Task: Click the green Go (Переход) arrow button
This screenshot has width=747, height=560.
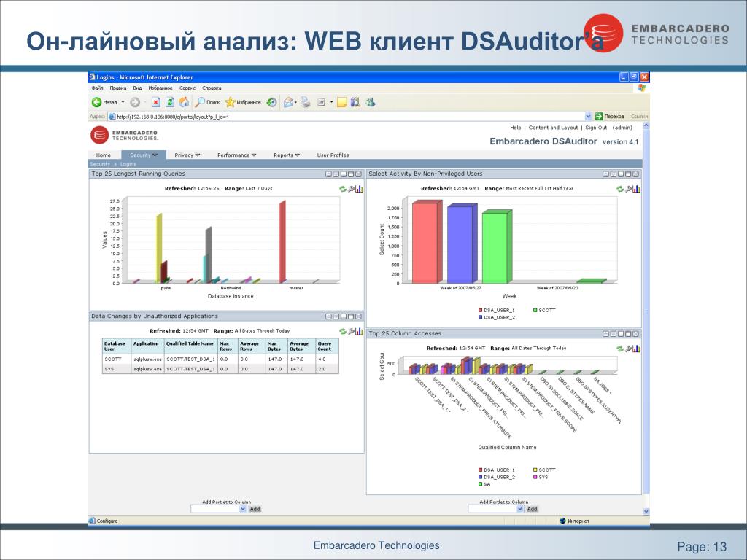Action: 599,116
